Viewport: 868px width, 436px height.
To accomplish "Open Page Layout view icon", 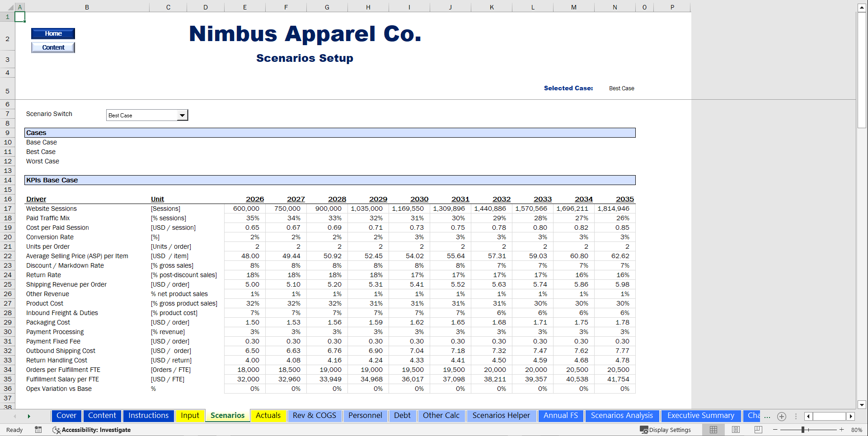I will [x=736, y=430].
